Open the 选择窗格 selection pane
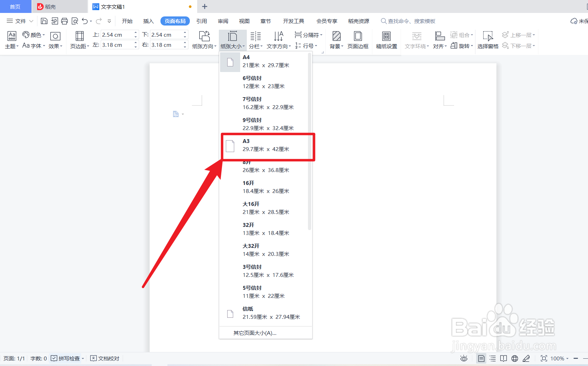The width and height of the screenshot is (588, 366). 488,40
